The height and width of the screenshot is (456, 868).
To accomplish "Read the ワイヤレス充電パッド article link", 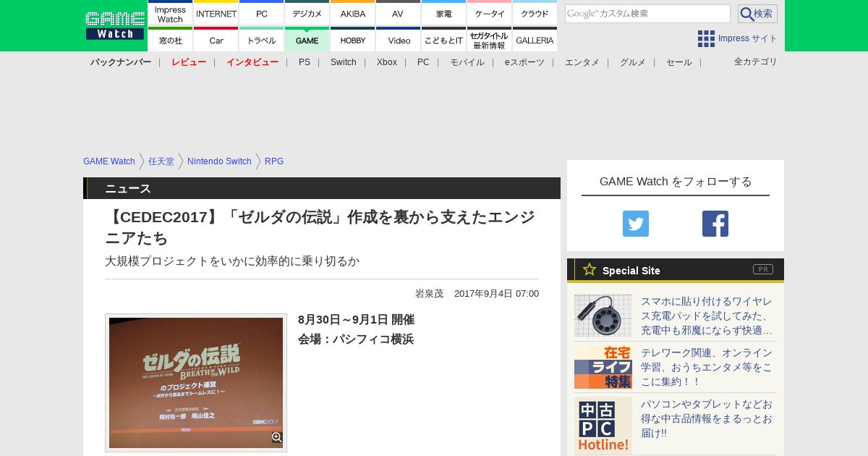I will 707,316.
